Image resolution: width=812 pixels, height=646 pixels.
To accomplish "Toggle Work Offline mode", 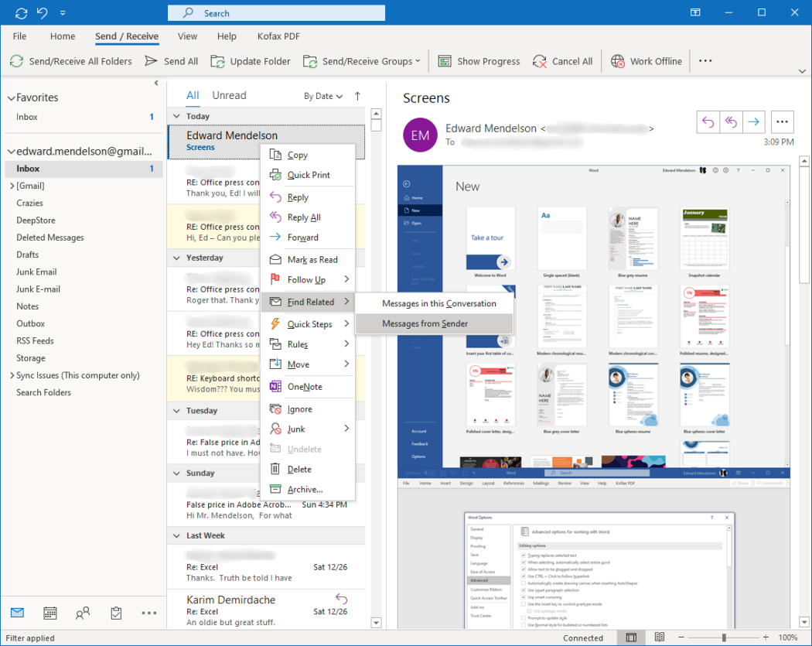I will click(647, 61).
